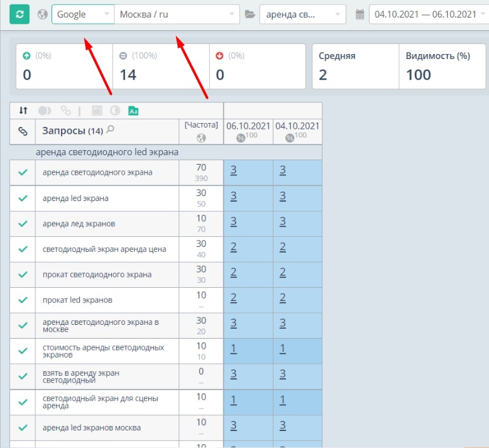The width and height of the screenshot is (489, 448).
Task: Click the Видимость (%) summary card
Action: click(442, 66)
